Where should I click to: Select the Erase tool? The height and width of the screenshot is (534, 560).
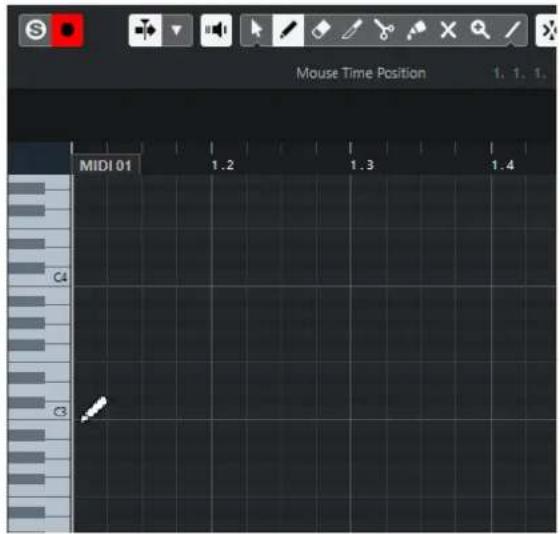[320, 30]
